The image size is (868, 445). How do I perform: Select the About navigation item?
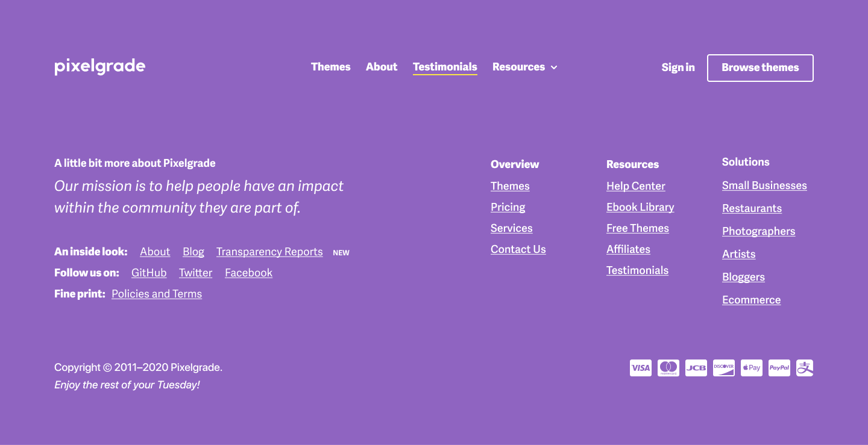(382, 67)
